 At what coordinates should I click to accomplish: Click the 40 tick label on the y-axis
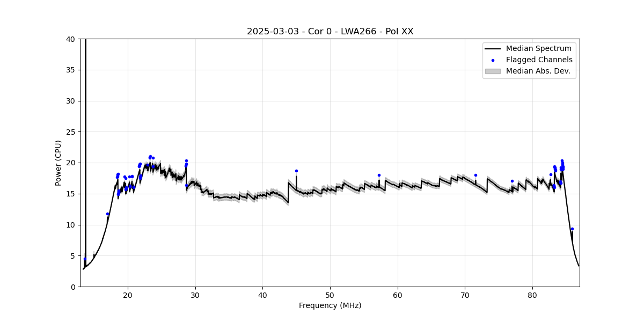(x=71, y=39)
